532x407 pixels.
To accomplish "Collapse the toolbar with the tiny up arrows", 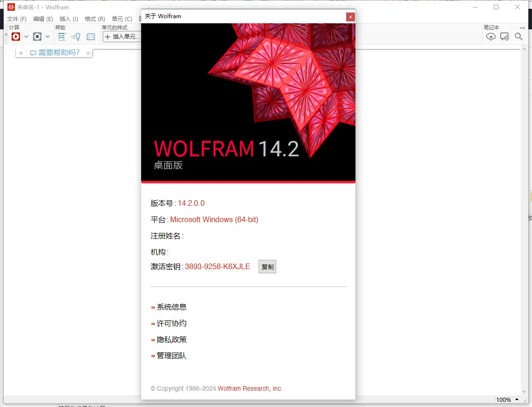I will (x=6, y=34).
